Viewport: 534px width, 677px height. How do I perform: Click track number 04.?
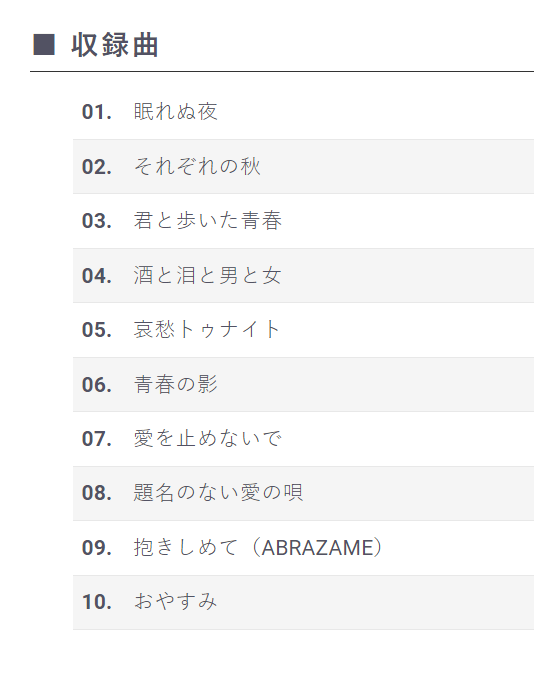[x=97, y=275]
